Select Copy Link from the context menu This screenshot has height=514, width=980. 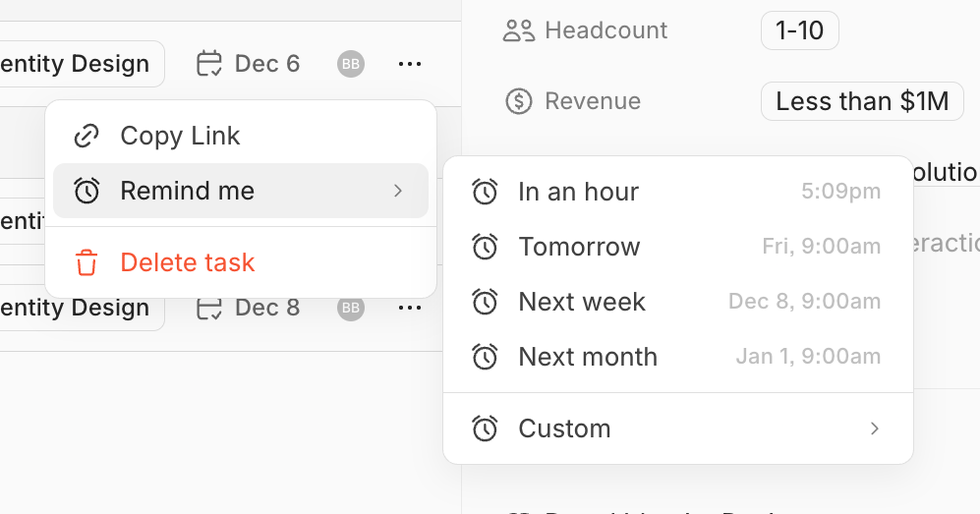pyautogui.click(x=180, y=136)
